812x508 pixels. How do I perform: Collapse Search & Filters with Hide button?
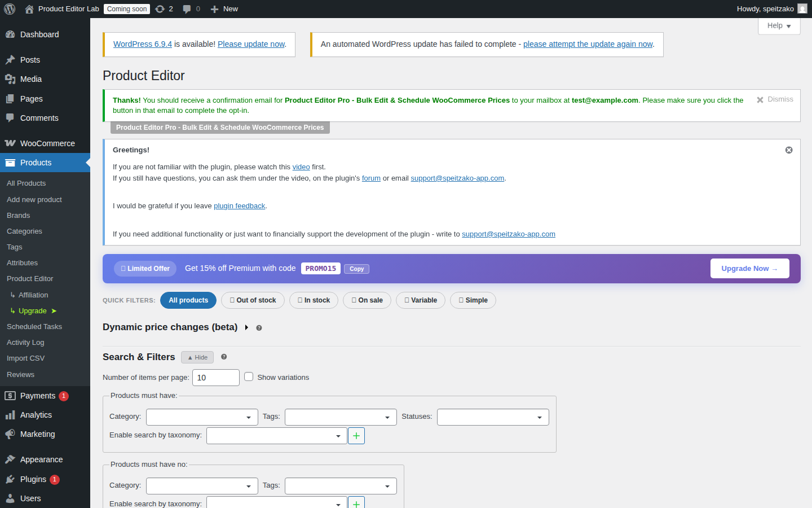coord(197,357)
